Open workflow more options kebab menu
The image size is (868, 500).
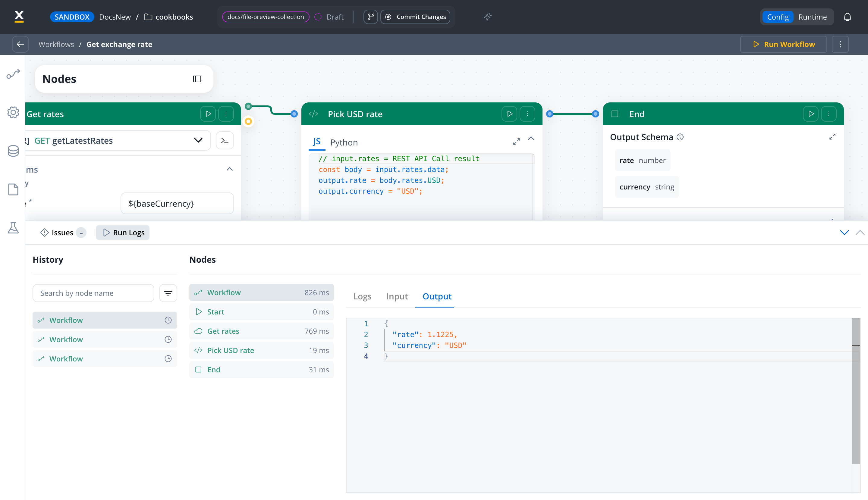pos(840,44)
